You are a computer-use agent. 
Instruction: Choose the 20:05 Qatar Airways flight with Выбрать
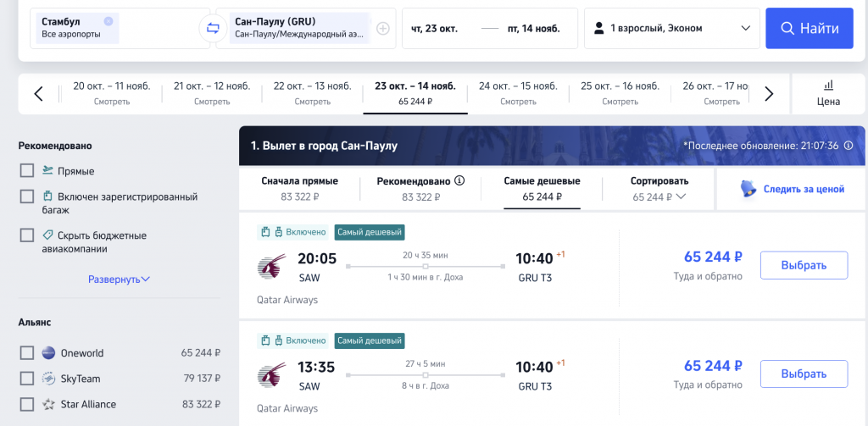(804, 265)
